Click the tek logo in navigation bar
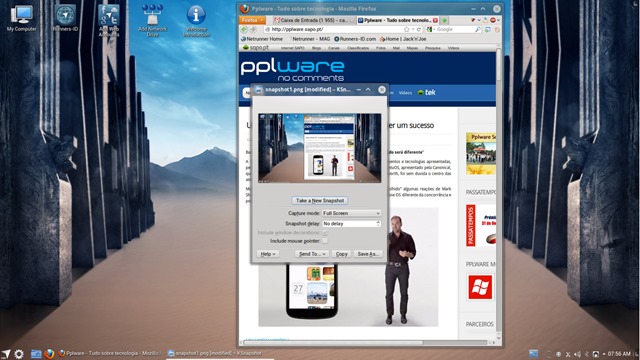The image size is (640, 360). point(427,93)
